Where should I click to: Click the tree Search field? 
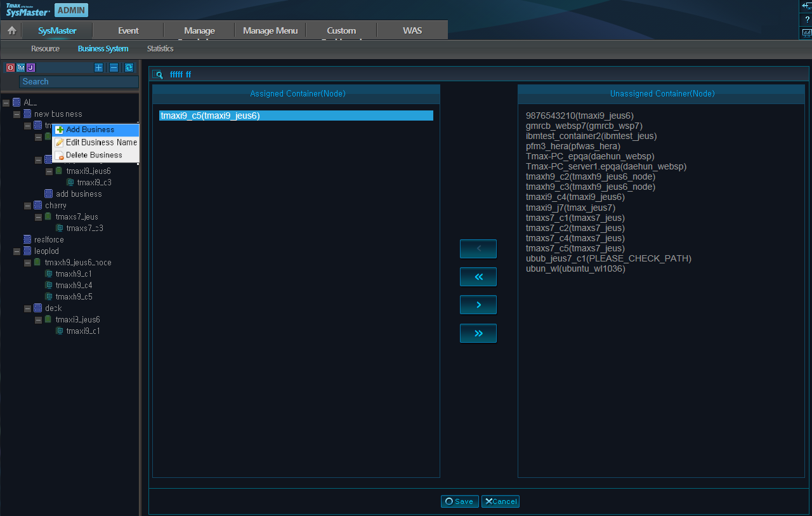pos(79,82)
